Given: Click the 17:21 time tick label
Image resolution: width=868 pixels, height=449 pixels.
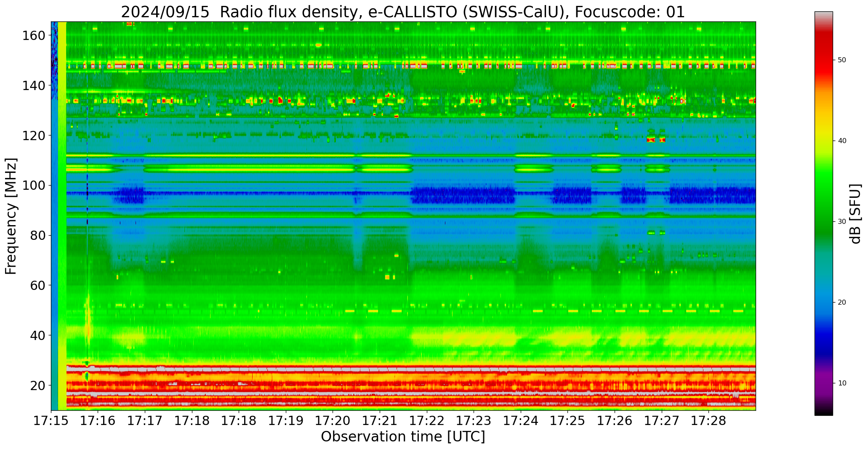Looking at the screenshot, I should (x=380, y=421).
